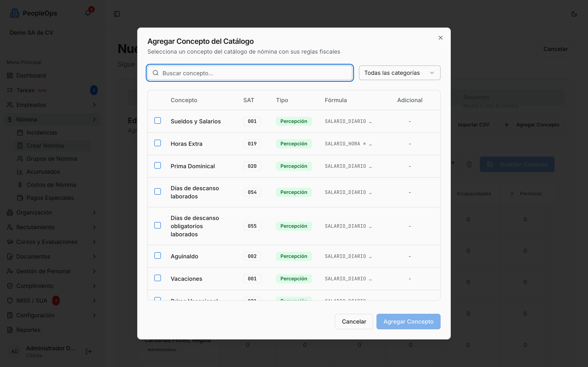Click the blue Agregar Concepto button

(x=408, y=321)
